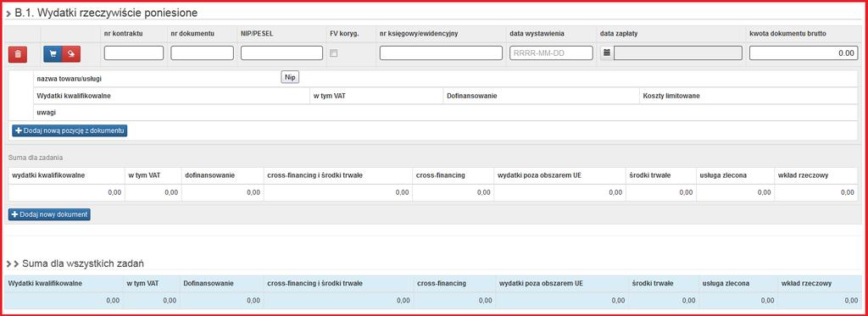This screenshot has height=316, width=868.
Task: Click cross-financing header in the blue summary table
Action: coord(441,283)
